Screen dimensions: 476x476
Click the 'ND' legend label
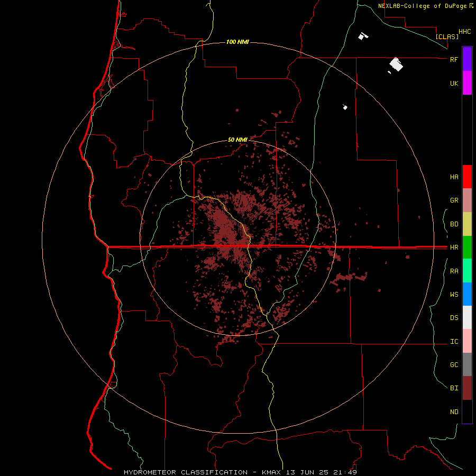point(454,412)
